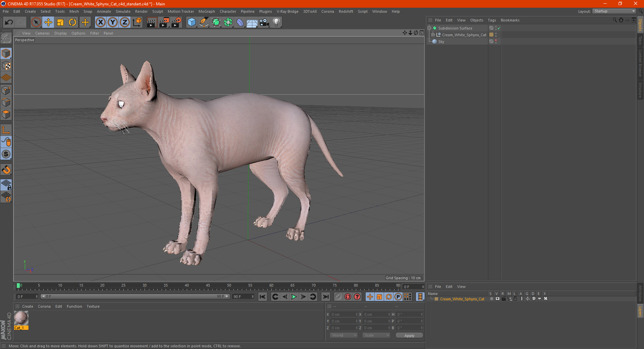The width and height of the screenshot is (644, 349).
Task: Open the array modeling objects
Action: pyautogui.click(x=228, y=22)
